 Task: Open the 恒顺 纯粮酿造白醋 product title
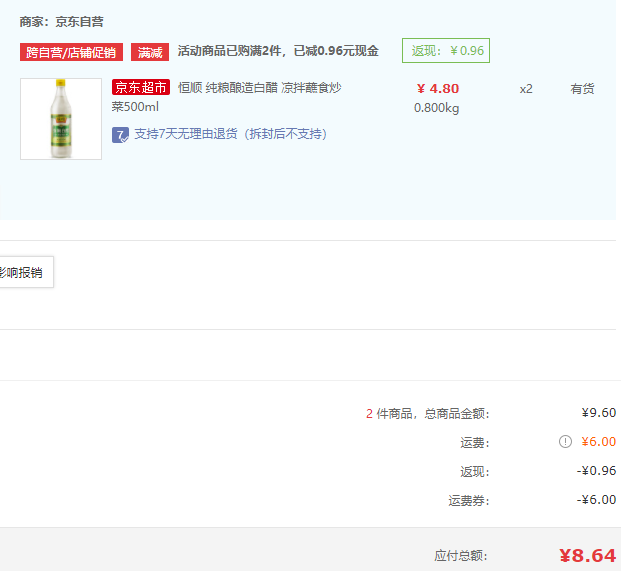click(226, 97)
